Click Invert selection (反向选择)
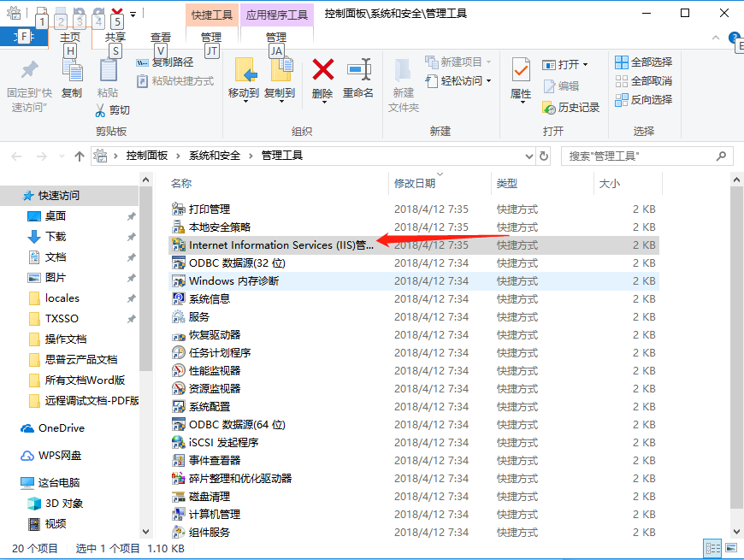744x560 pixels. [643, 100]
